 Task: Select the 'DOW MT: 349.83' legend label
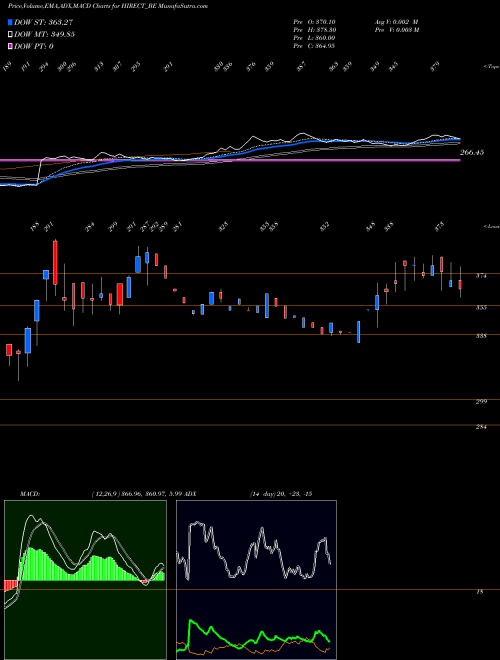pyautogui.click(x=45, y=35)
